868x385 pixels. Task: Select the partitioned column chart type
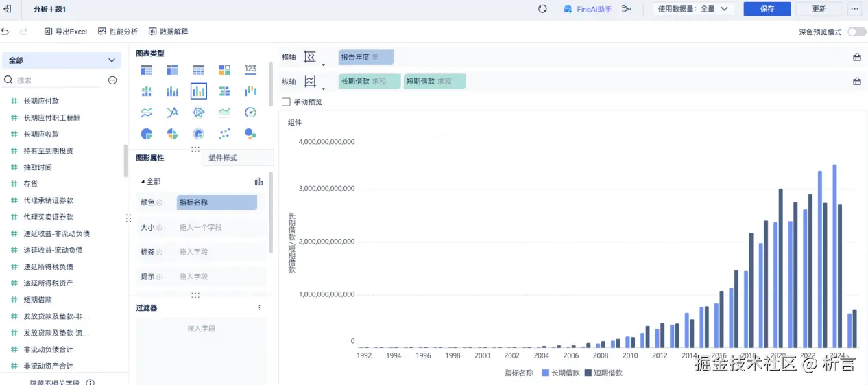(x=146, y=91)
